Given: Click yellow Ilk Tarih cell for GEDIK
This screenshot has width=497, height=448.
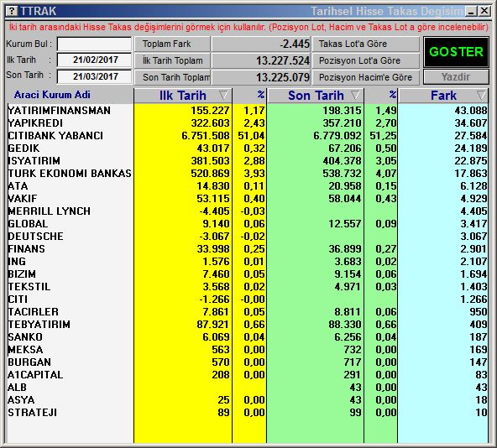Looking at the screenshot, I should 183,148.
